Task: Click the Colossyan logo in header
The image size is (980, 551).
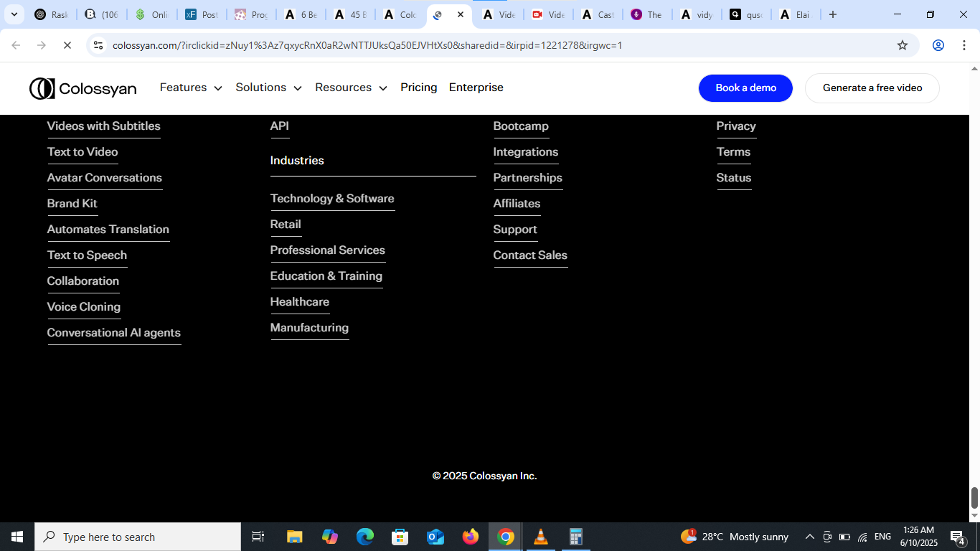Action: point(83,88)
